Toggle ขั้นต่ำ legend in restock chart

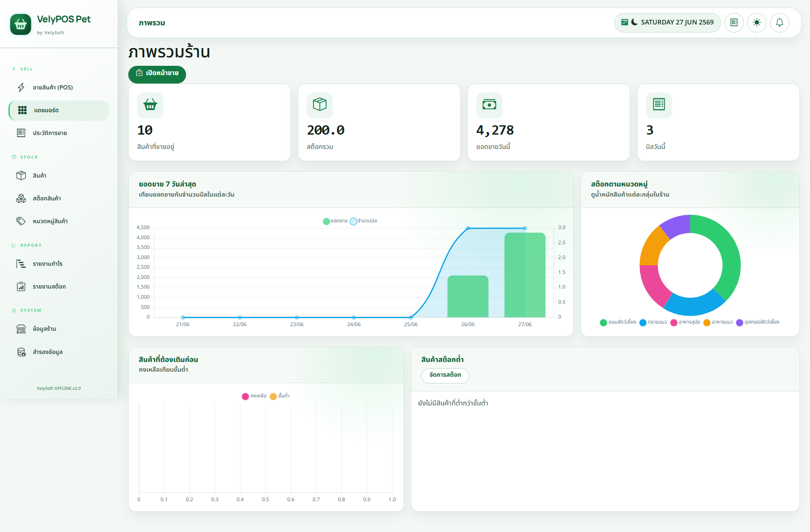(x=280, y=396)
